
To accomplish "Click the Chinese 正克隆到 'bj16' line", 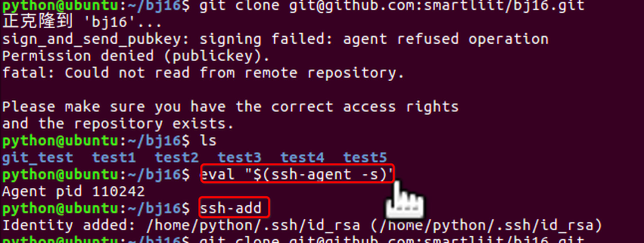I will 82,21.
